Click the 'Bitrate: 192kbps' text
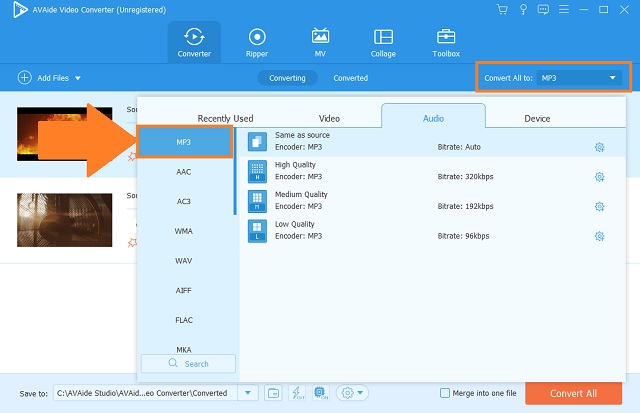Viewport: 640px width, 413px height. coord(465,206)
